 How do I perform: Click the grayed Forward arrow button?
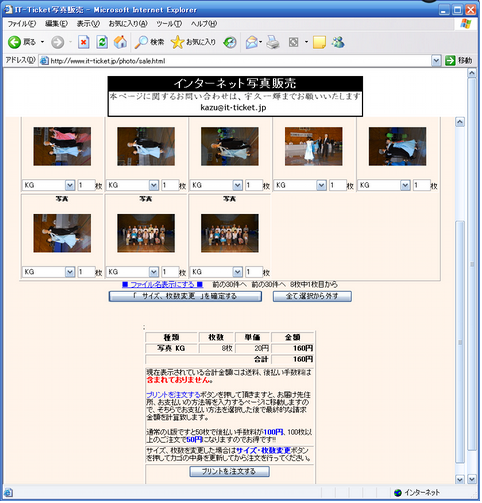point(57,42)
